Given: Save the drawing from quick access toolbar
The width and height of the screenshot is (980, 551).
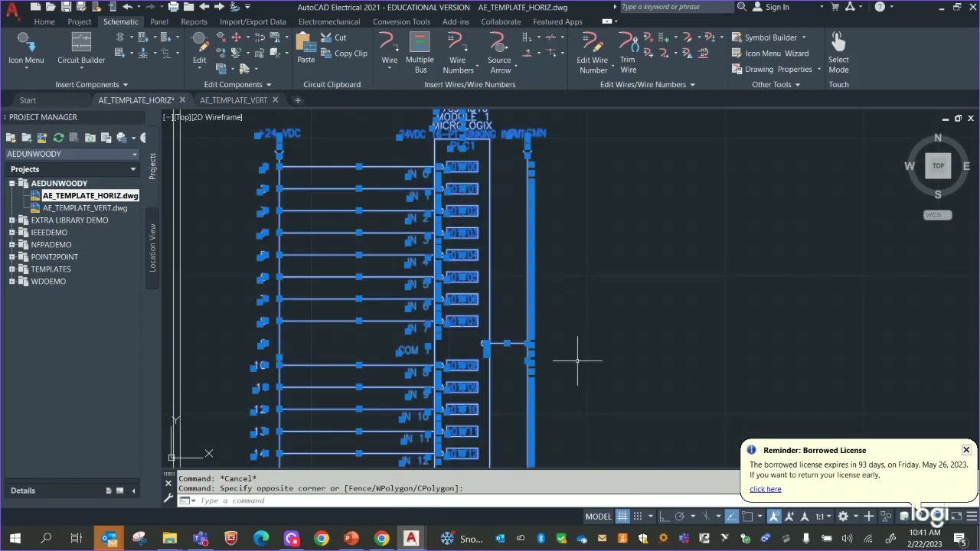Looking at the screenshot, I should pyautogui.click(x=67, y=7).
